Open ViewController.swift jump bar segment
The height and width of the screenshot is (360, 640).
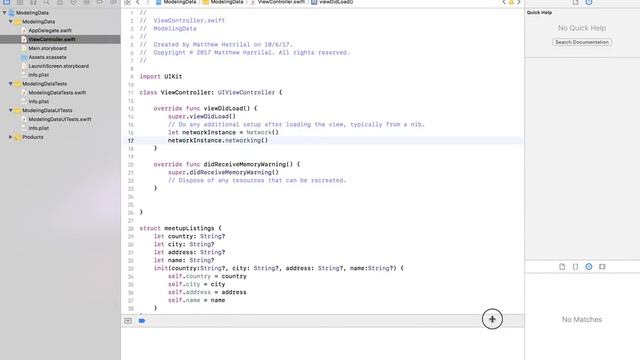tap(278, 2)
